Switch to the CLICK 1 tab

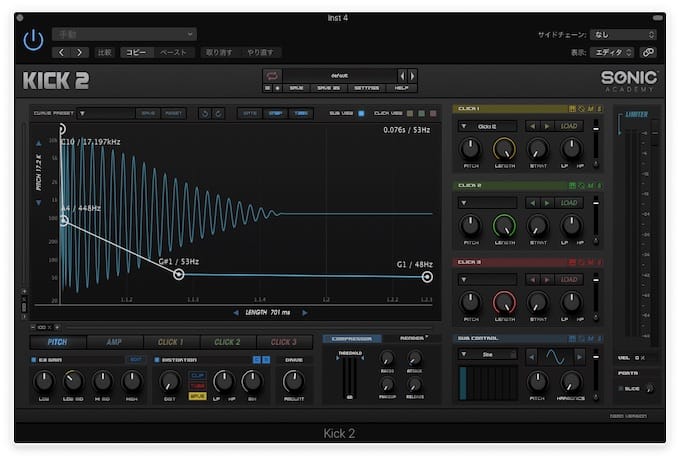pyautogui.click(x=171, y=342)
